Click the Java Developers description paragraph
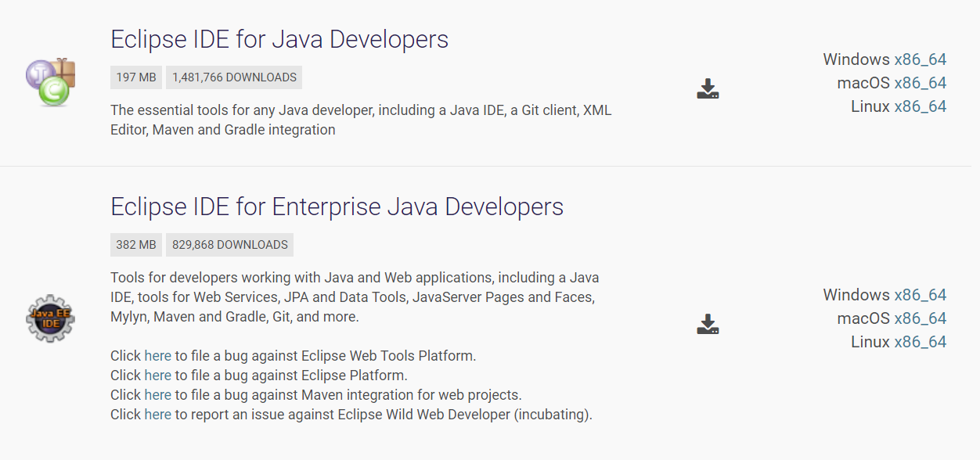980x460 pixels. pos(361,120)
